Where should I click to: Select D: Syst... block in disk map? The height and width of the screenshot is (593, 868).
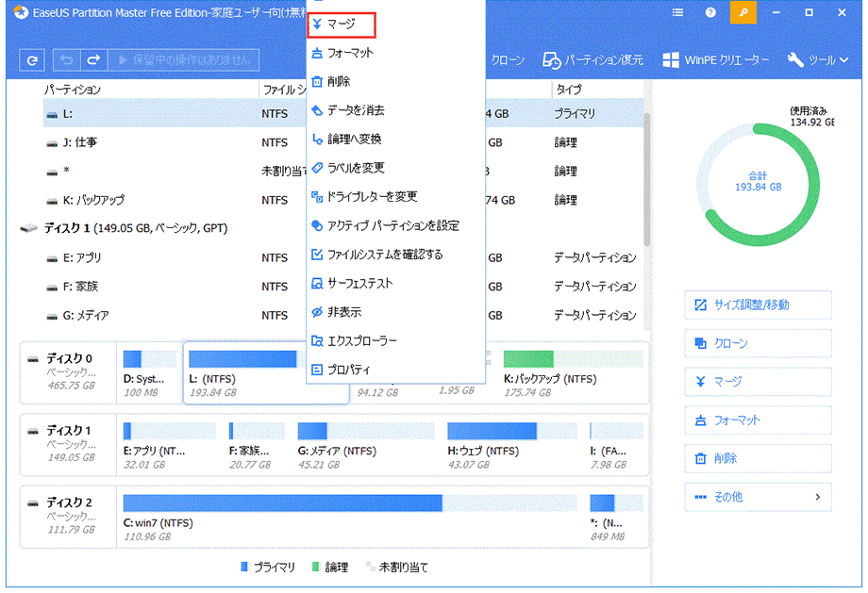(x=149, y=373)
